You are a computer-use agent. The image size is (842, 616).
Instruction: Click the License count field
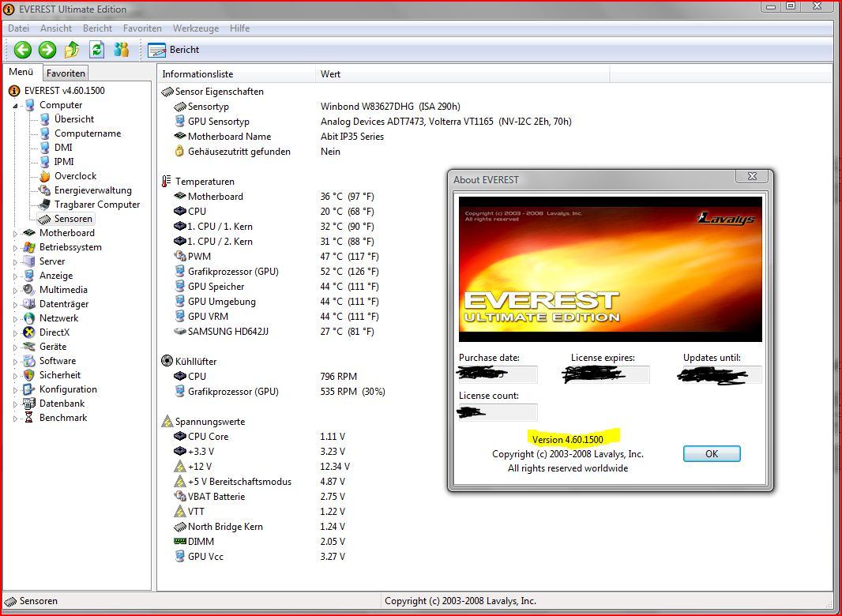pos(498,412)
